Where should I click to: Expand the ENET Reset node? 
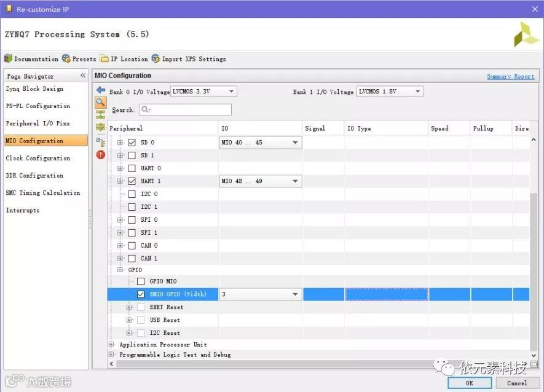(129, 307)
